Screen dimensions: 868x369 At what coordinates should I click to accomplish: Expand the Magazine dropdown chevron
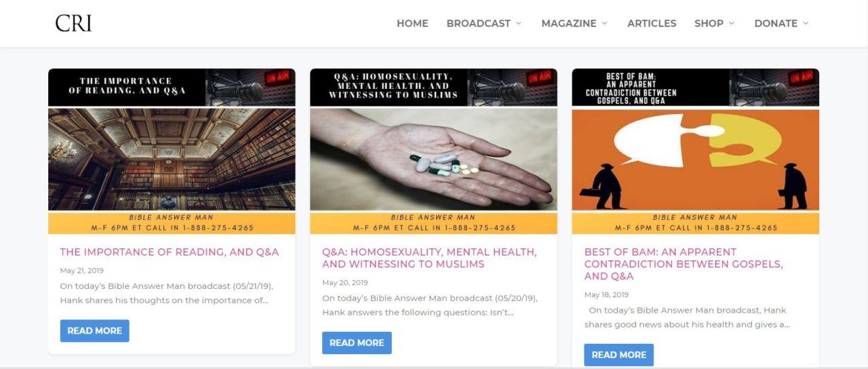[x=604, y=23]
